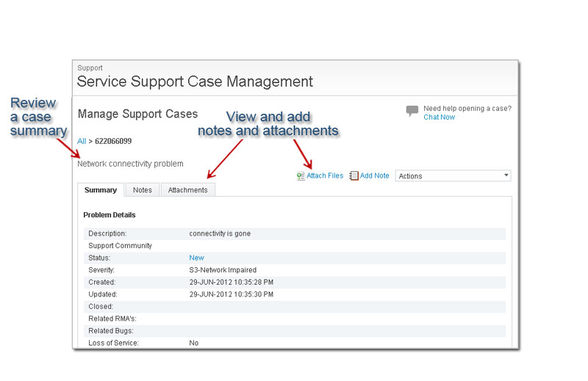This screenshot has width=588, height=381.
Task: Click the Manage Support Cases heading
Action: coord(137,114)
